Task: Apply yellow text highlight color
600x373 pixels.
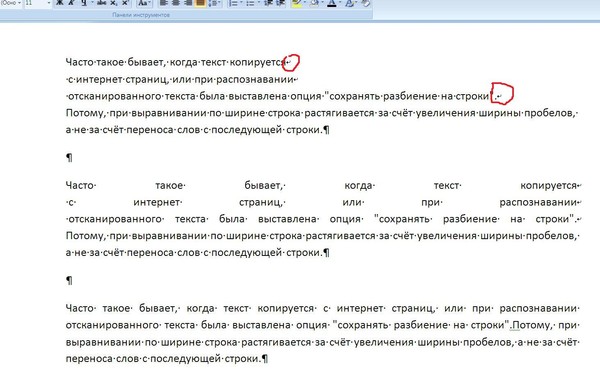Action: (297, 3)
